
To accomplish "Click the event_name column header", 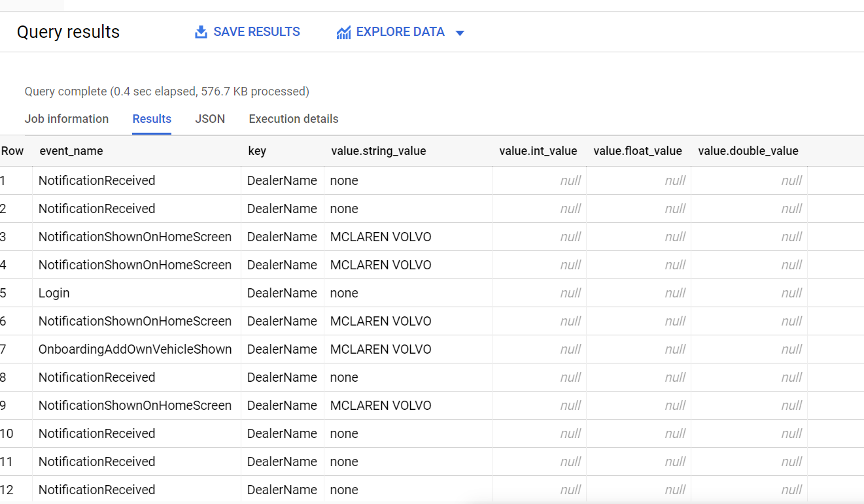I will 71,151.
